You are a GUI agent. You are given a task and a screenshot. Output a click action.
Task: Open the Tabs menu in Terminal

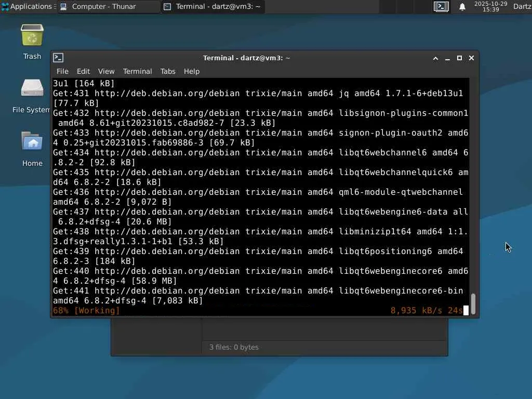(x=168, y=71)
